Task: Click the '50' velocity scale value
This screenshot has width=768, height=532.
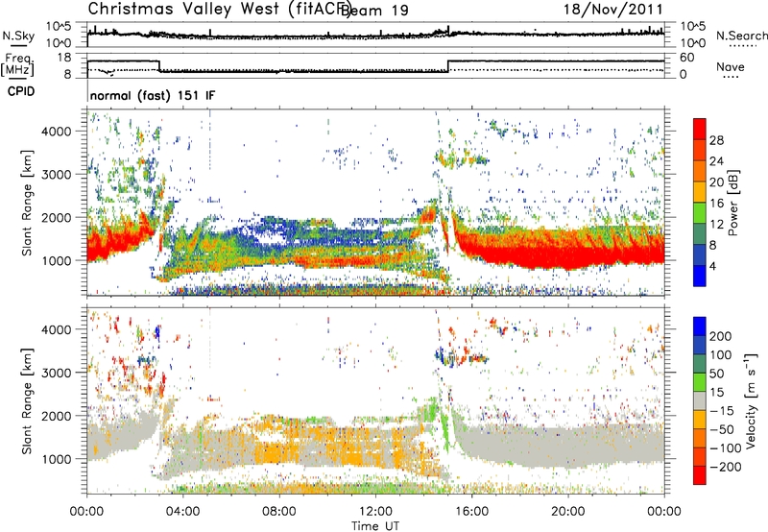Action: point(716,374)
